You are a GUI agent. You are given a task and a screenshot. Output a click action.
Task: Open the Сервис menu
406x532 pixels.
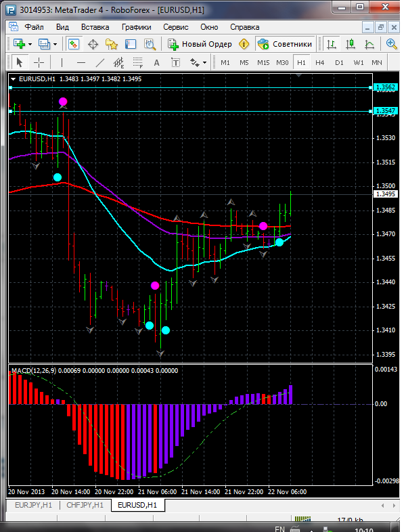coord(176,27)
